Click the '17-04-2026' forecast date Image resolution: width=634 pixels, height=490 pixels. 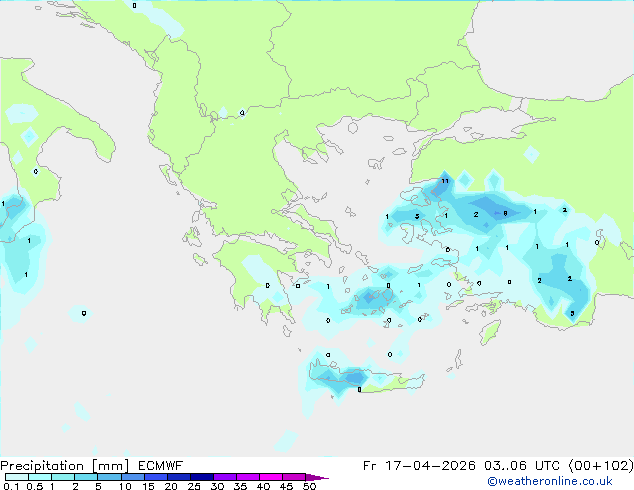pyautogui.click(x=430, y=466)
